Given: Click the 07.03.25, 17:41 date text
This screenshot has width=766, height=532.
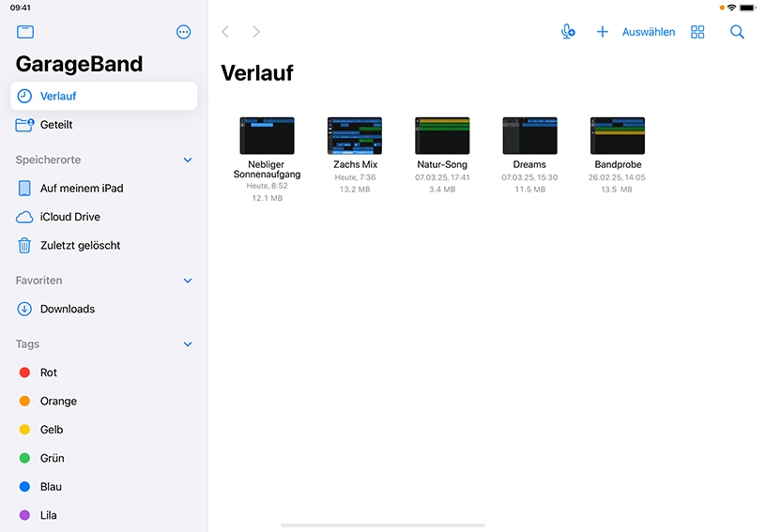Looking at the screenshot, I should coord(442,177).
